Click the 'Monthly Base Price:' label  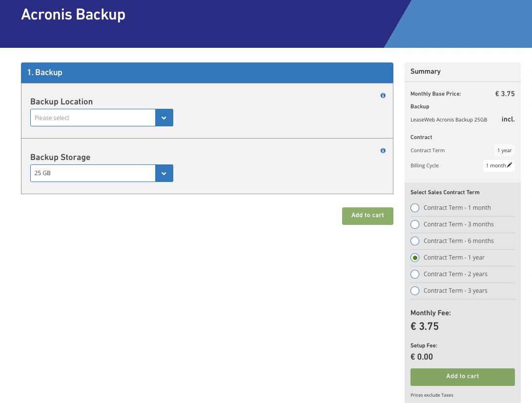click(436, 94)
